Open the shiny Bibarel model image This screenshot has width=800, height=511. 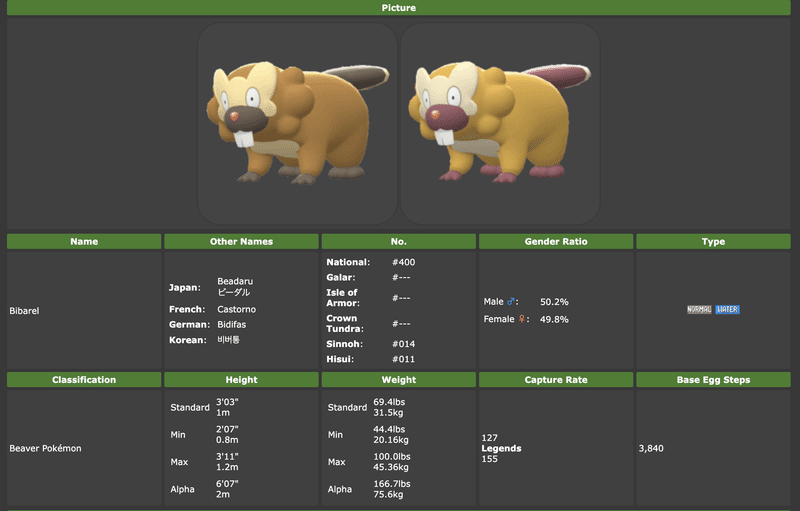coord(500,123)
